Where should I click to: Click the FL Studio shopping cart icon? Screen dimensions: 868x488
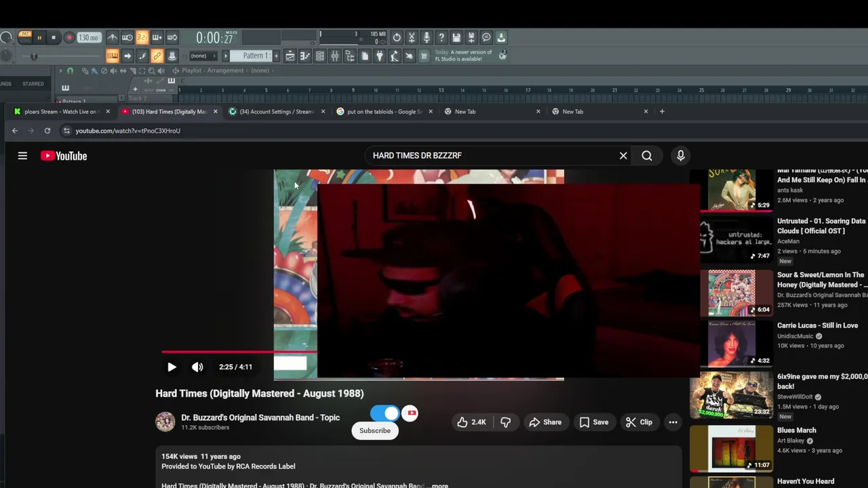pos(424,56)
